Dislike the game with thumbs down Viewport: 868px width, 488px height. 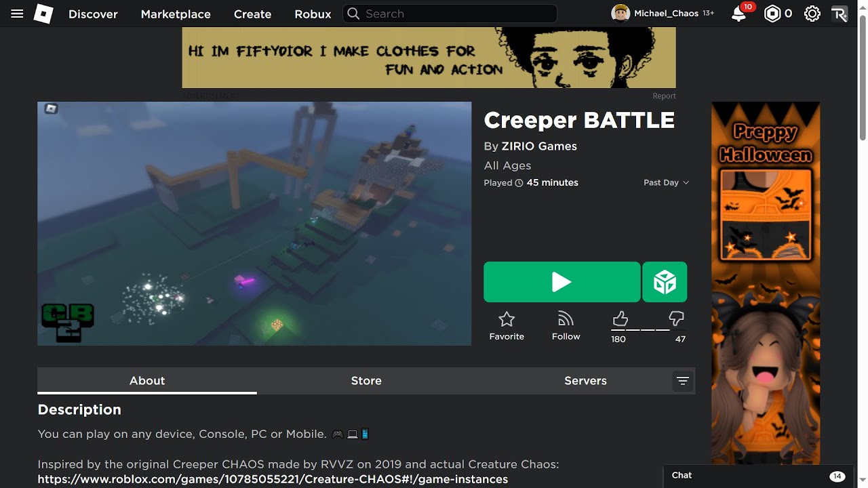click(676, 319)
